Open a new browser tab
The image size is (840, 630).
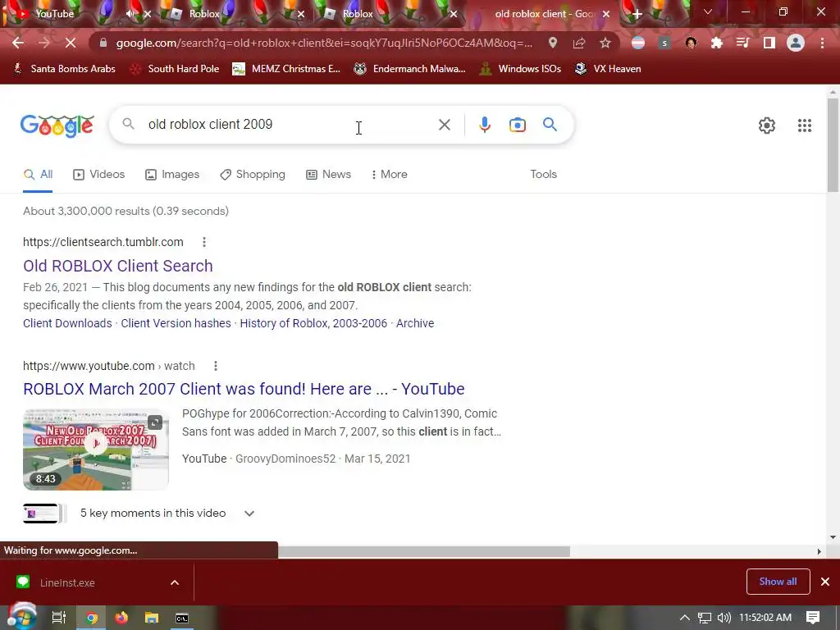pos(637,14)
